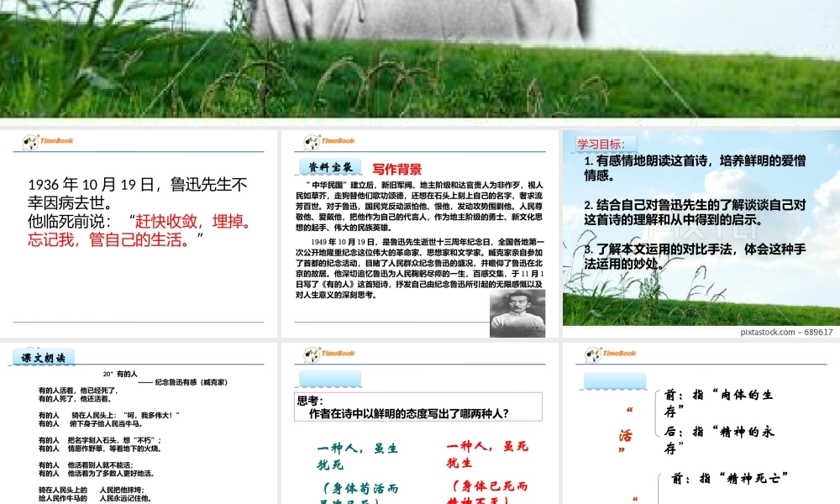Select the 课文朗读 label

[44, 358]
